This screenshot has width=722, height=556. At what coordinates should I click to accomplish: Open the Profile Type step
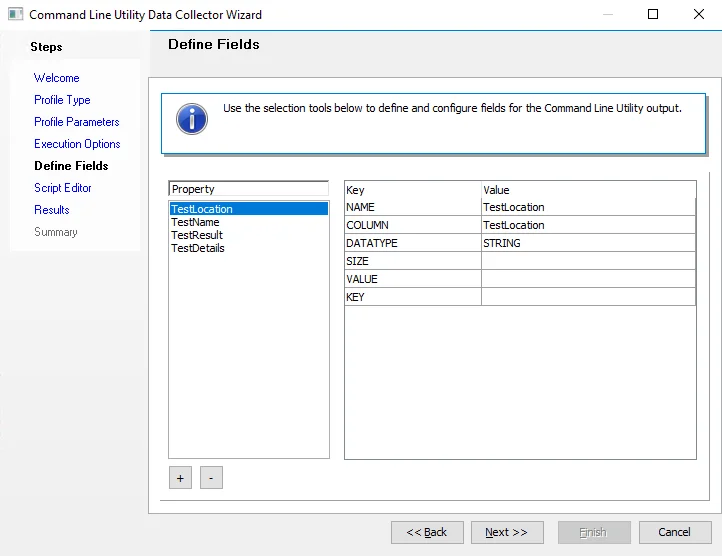(62, 100)
